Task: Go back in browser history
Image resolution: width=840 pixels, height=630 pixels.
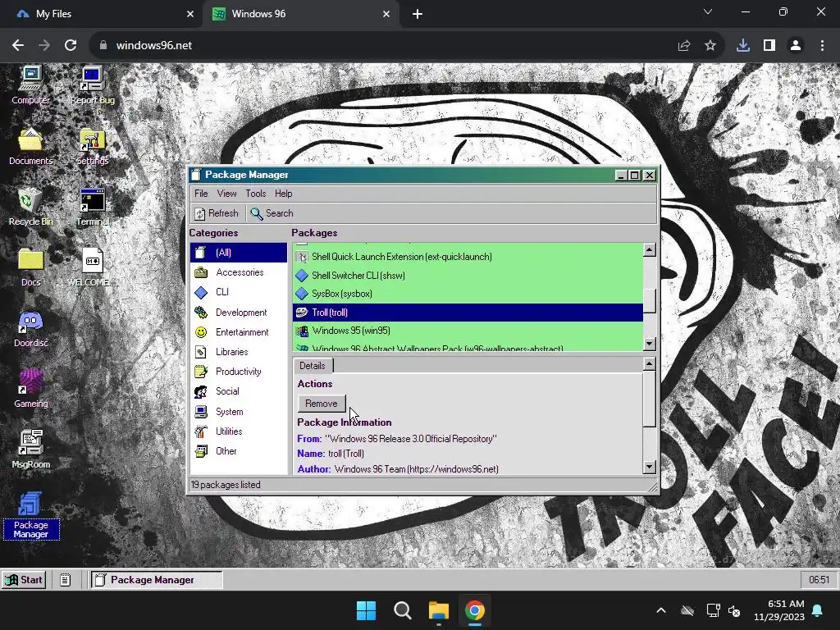Action: [x=18, y=46]
